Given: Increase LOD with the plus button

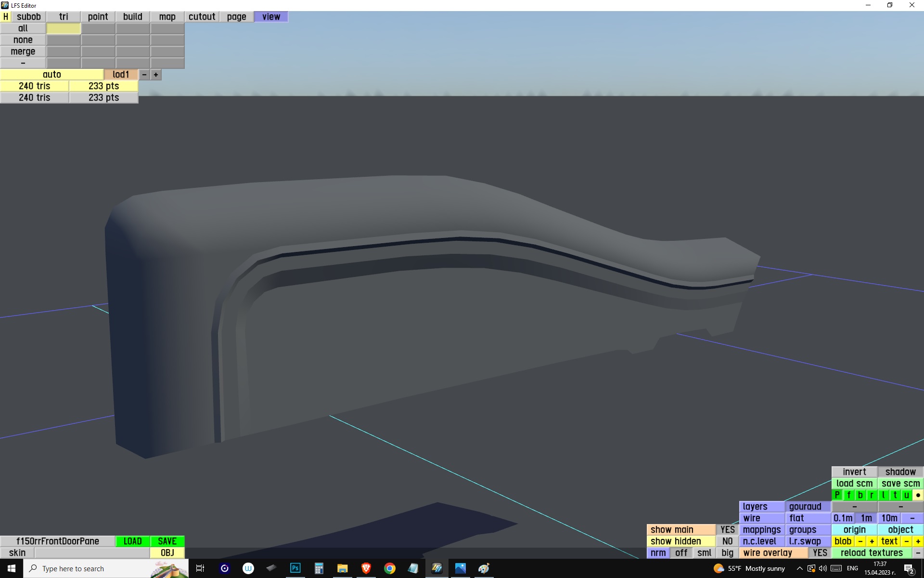Looking at the screenshot, I should pos(156,75).
